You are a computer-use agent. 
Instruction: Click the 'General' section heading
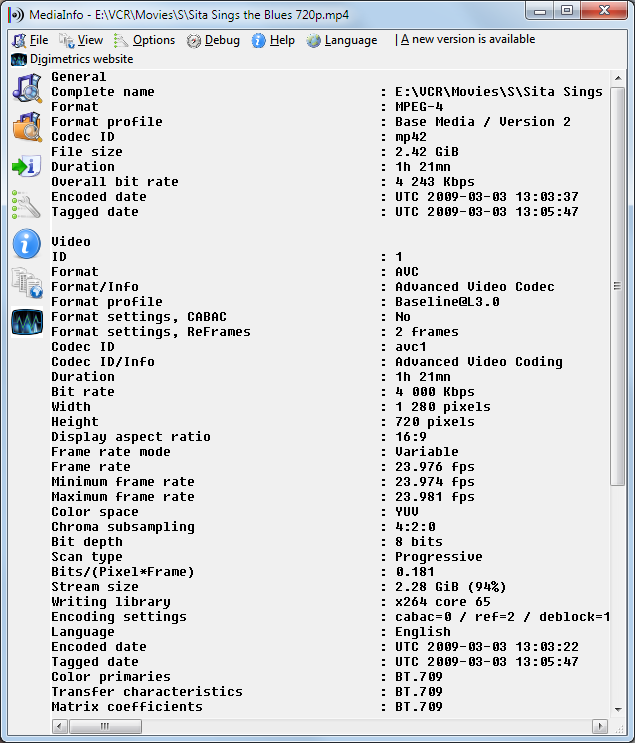(79, 77)
